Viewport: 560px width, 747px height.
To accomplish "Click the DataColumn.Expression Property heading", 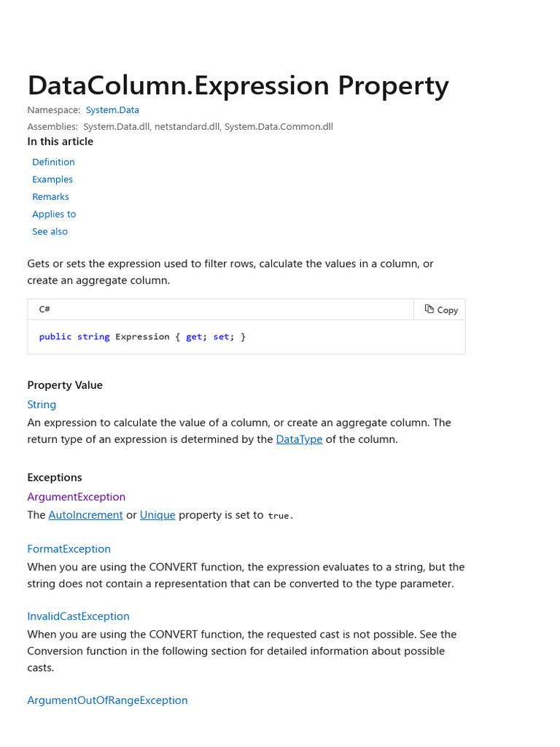I will point(238,86).
